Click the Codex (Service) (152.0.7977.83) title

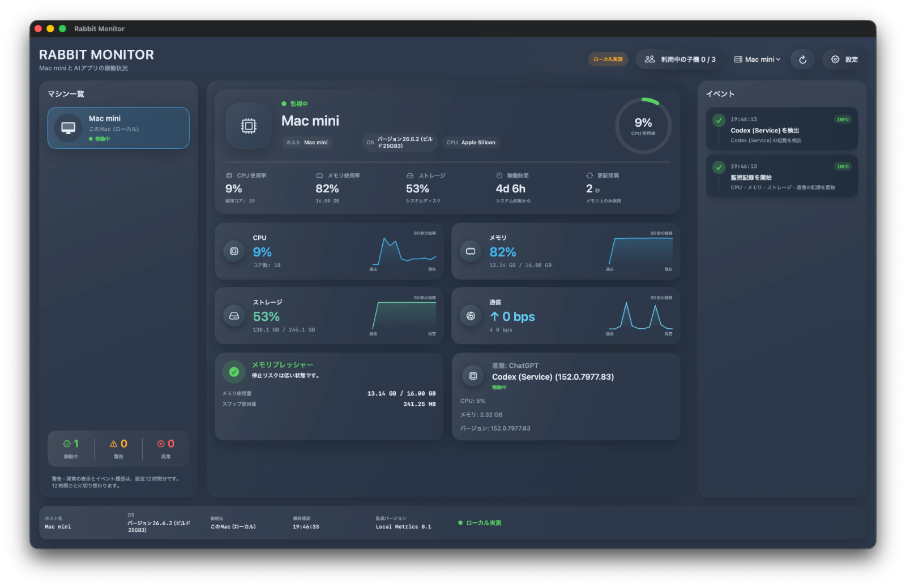[553, 377]
